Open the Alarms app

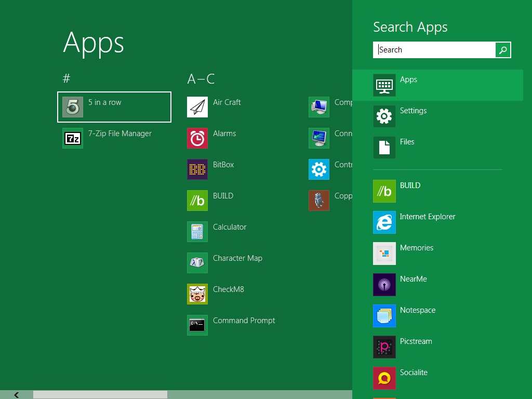224,134
